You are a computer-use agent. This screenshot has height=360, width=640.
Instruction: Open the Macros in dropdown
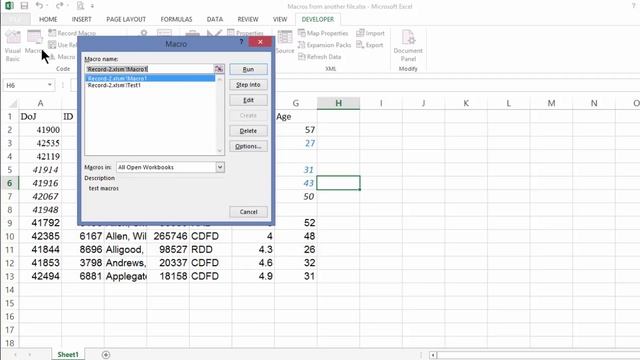tap(220, 167)
